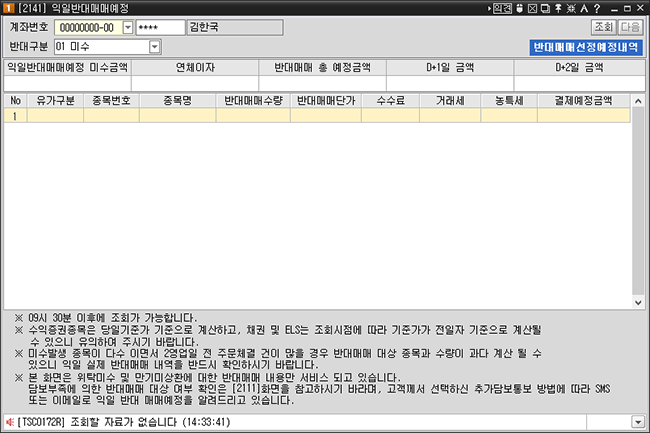This screenshot has width=650, height=433.
Task: Click the 거래세 column header
Action: [450, 101]
